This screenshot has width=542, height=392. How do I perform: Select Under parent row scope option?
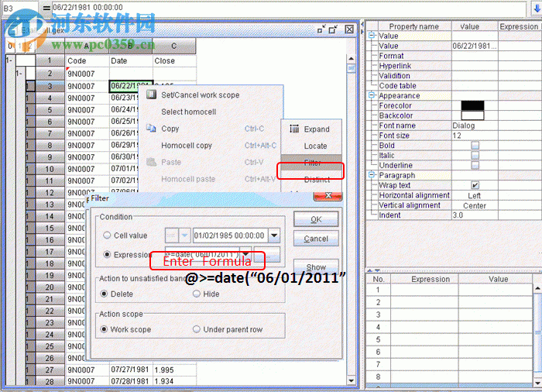197,329
